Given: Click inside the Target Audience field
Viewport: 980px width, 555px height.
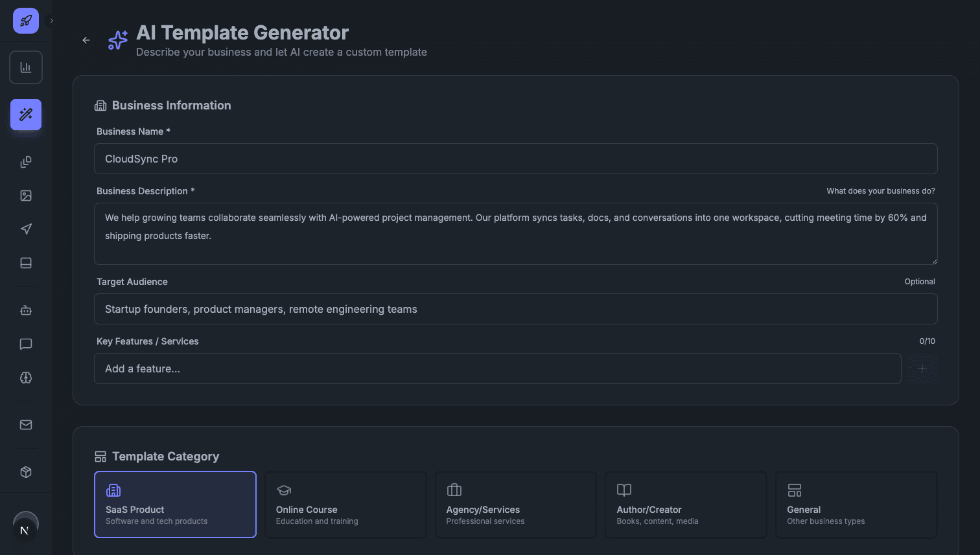Looking at the screenshot, I should pyautogui.click(x=515, y=309).
